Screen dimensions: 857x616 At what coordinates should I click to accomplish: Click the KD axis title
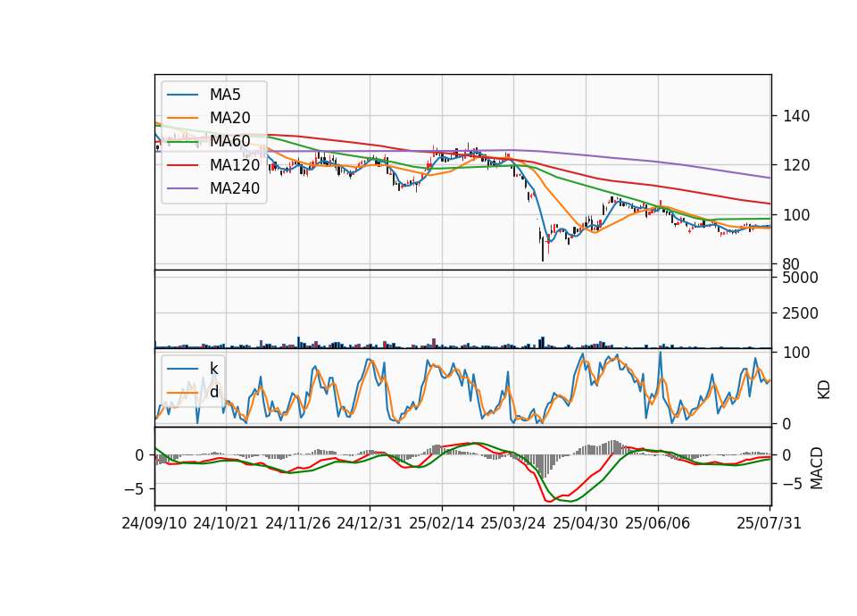(x=824, y=390)
